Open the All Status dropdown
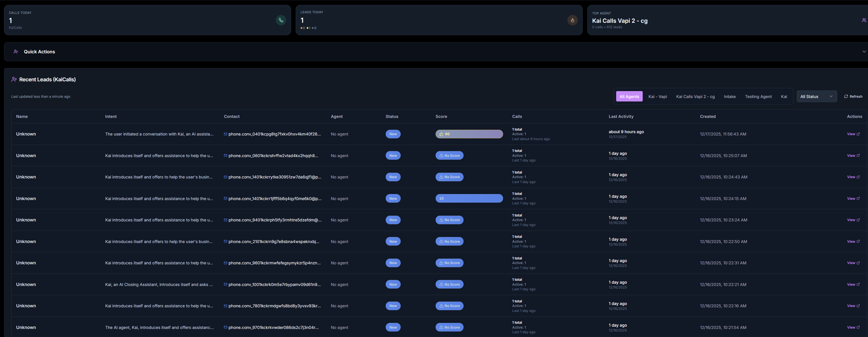Viewport: 868px width, 337px height. pyautogui.click(x=817, y=96)
